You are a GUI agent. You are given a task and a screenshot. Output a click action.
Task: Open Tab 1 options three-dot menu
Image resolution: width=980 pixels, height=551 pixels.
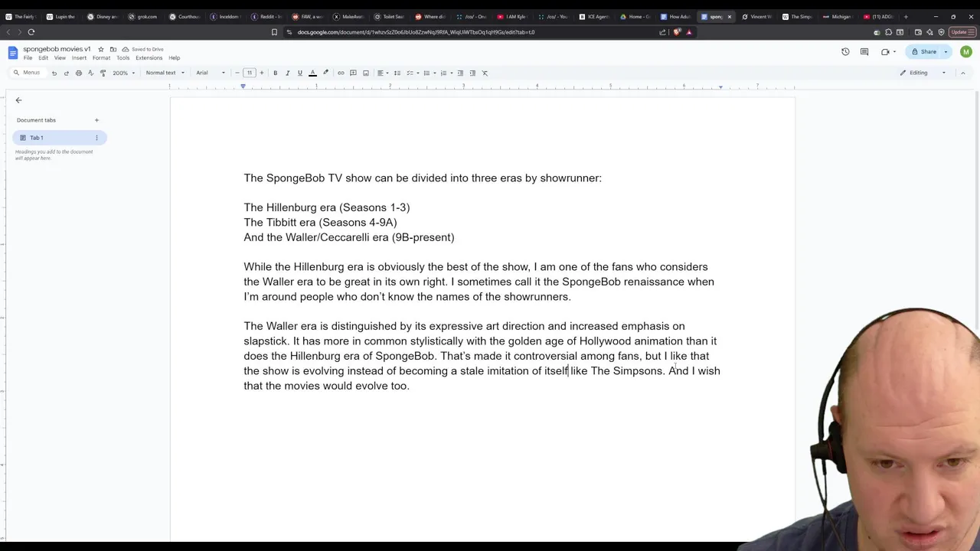96,138
